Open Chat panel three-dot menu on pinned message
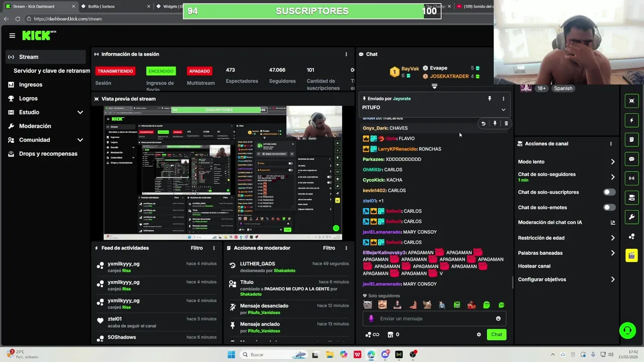The image size is (644, 362). pyautogui.click(x=503, y=99)
